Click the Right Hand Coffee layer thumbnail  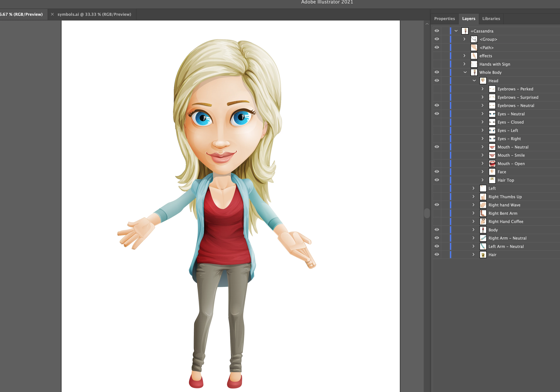[483, 222]
